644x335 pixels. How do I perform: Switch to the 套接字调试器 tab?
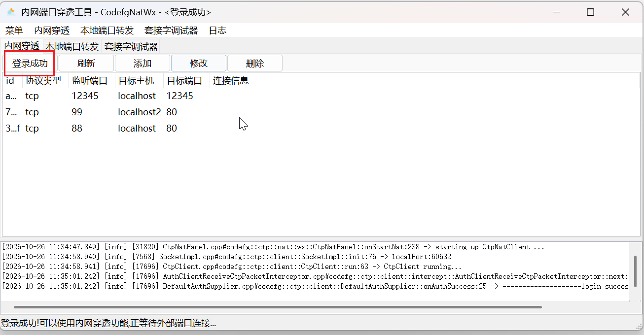coord(132,47)
